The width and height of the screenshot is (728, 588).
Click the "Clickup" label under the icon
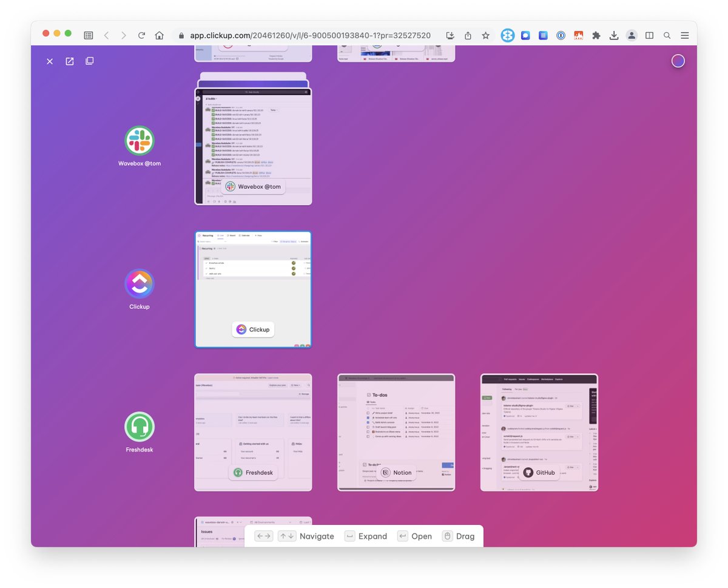140,306
